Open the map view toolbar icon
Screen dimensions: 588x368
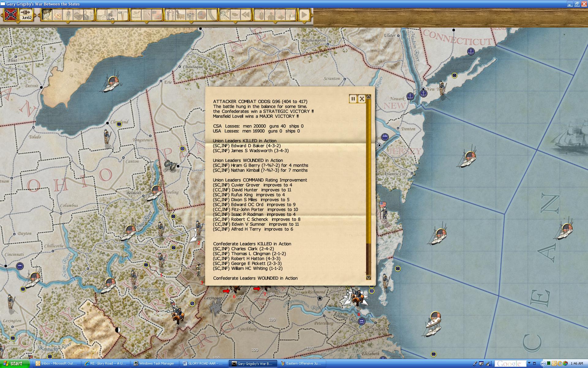click(x=47, y=15)
